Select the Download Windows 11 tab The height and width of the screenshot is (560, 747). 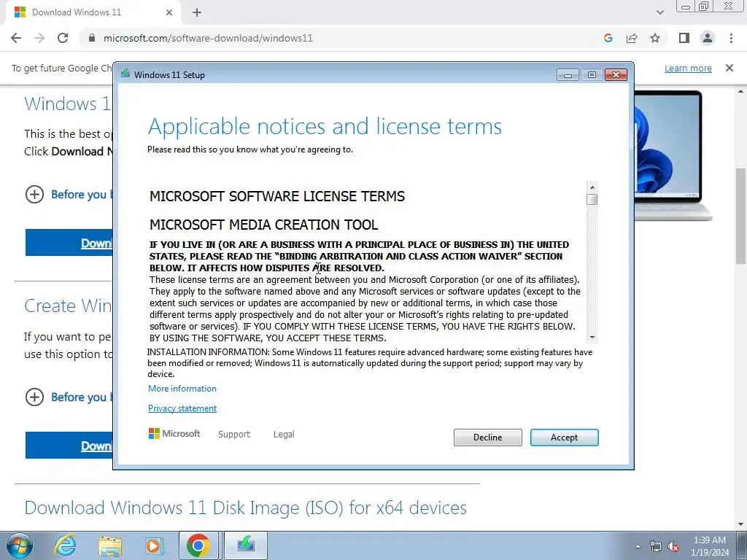[x=93, y=12]
